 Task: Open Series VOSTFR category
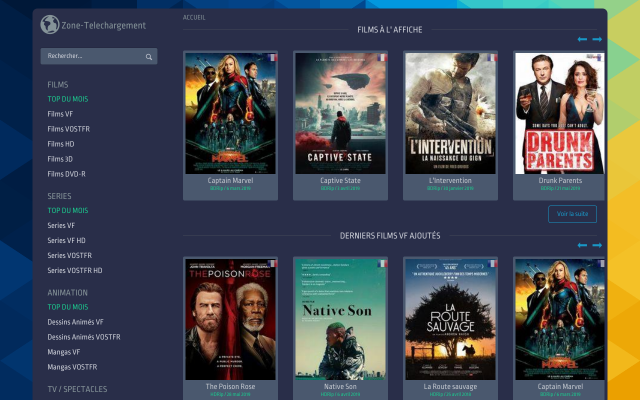tap(70, 256)
